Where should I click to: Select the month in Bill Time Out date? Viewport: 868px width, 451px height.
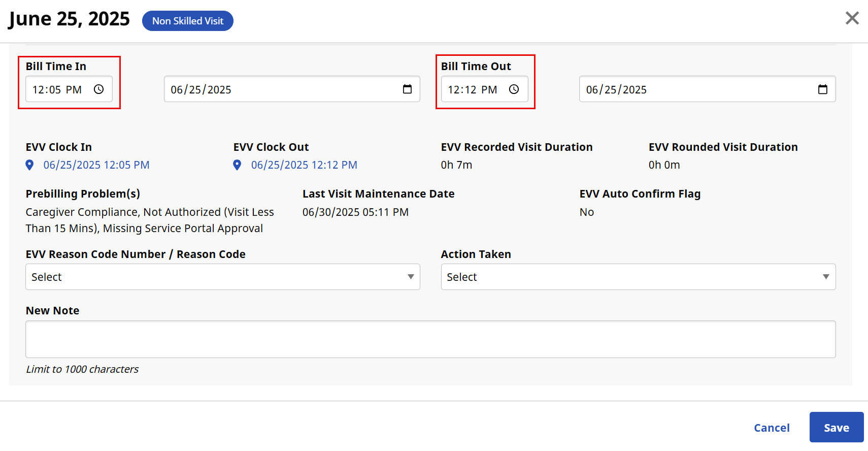592,90
